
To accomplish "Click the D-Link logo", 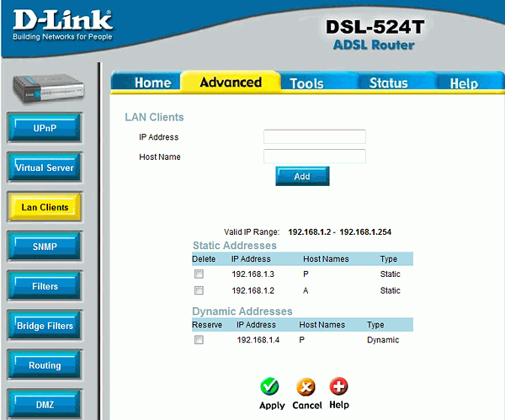I will coord(62,24).
